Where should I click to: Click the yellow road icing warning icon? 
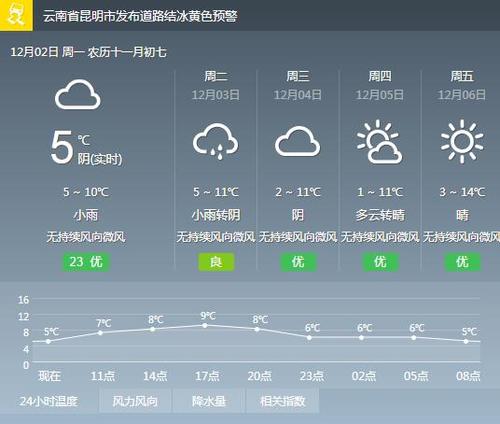pyautogui.click(x=16, y=15)
